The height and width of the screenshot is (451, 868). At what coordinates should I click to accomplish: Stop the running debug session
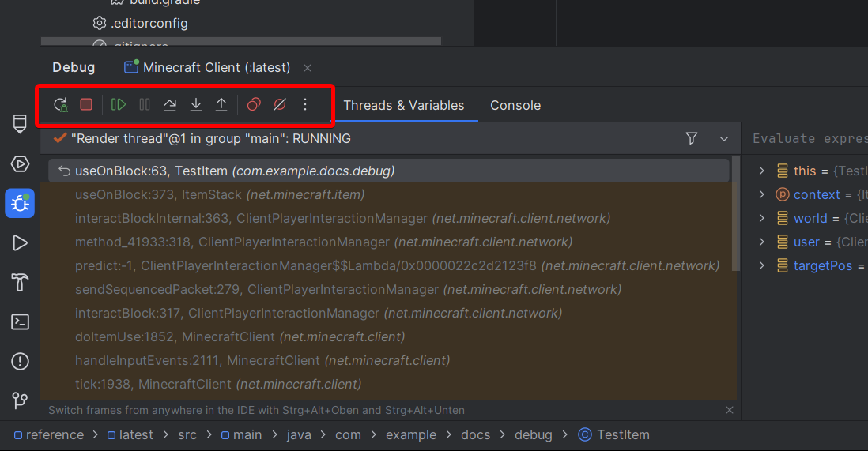[x=86, y=104]
